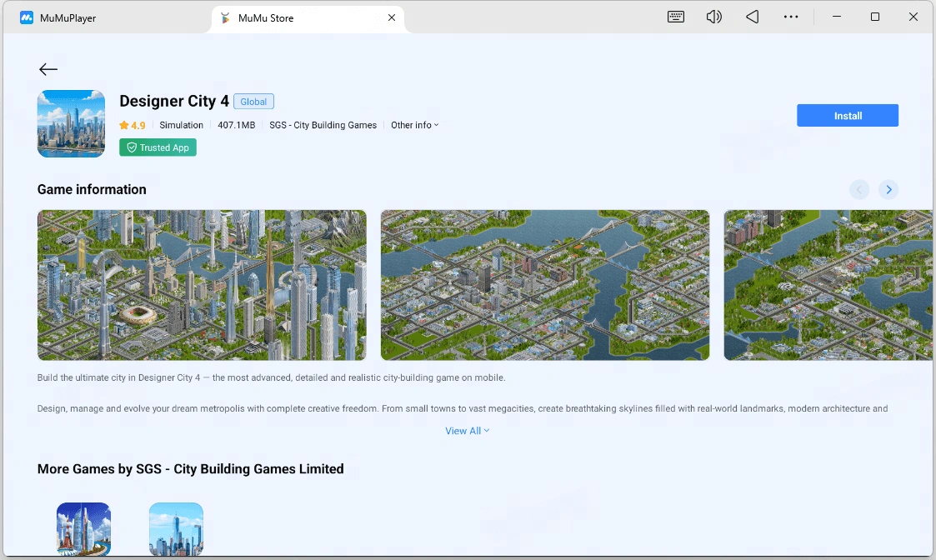Click the 407.1MB size text

(x=237, y=125)
